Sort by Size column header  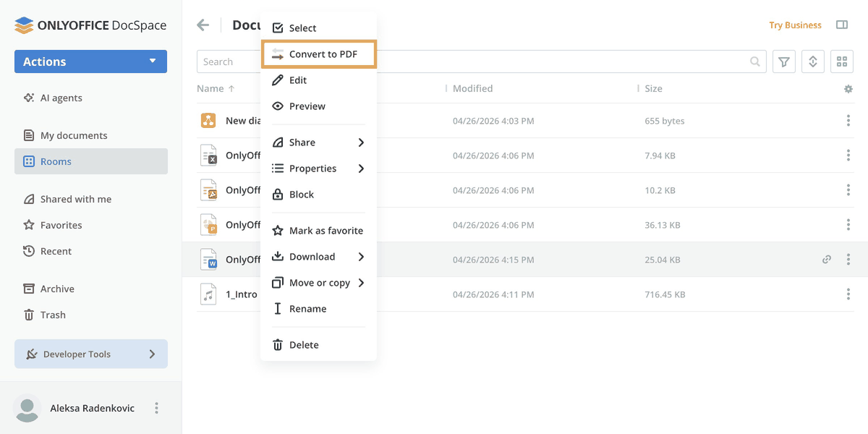[x=653, y=88]
